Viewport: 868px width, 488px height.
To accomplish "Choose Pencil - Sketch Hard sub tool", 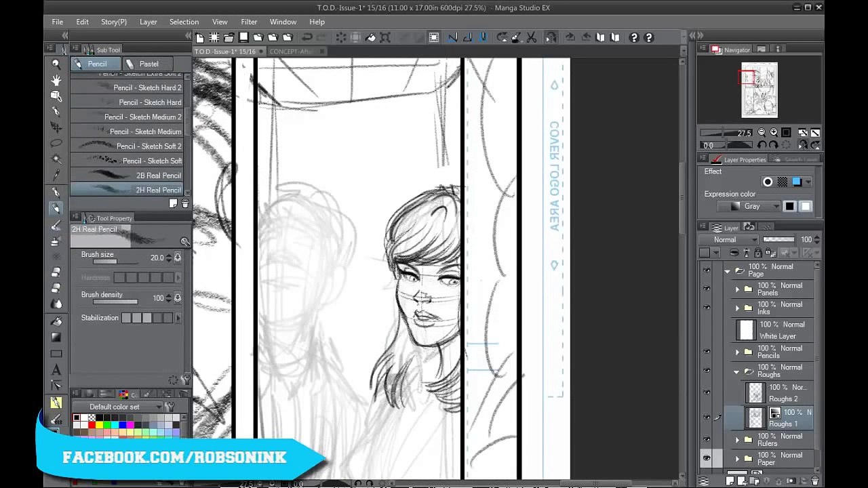I will point(127,102).
